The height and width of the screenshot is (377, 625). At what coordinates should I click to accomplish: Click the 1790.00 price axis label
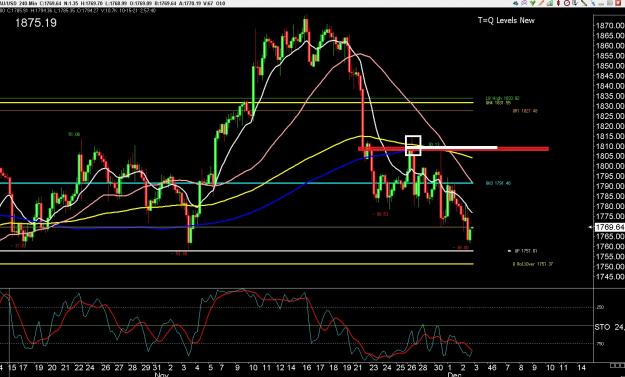point(610,186)
